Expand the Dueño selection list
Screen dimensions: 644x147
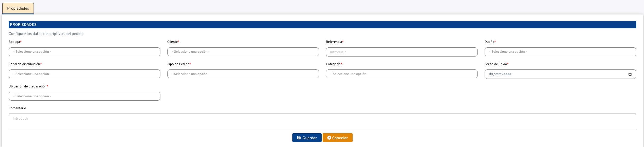pos(560,52)
